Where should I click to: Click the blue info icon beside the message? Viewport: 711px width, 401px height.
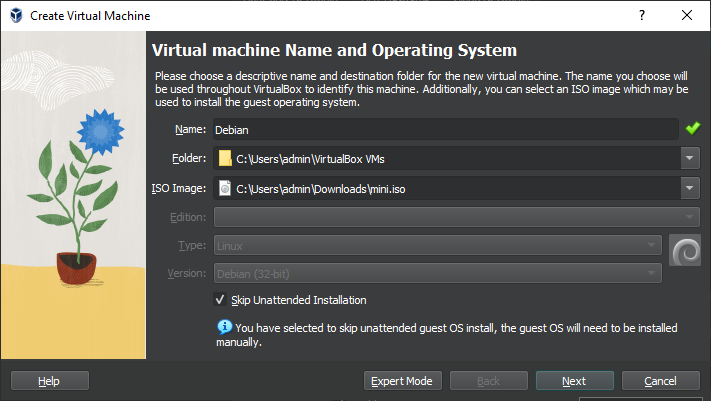coord(224,327)
